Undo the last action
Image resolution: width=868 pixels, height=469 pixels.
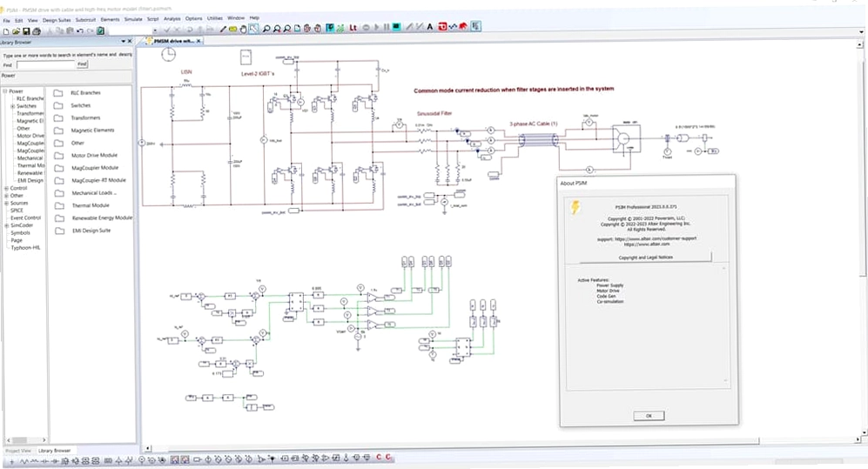[80, 31]
